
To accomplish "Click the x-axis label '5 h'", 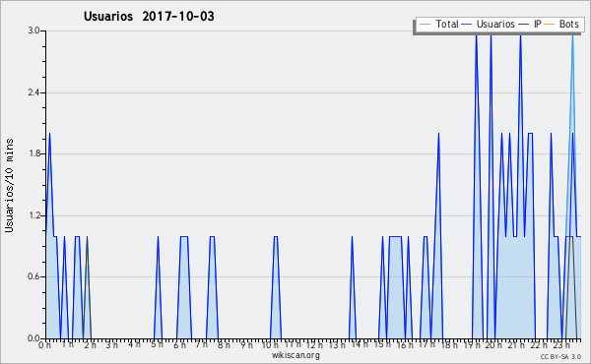I will pyautogui.click(x=158, y=344).
